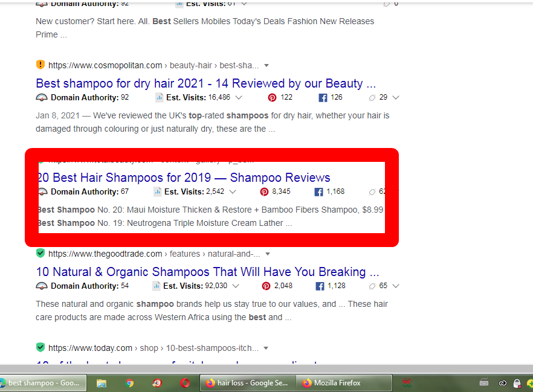Expand the Est. Visits 16,486 dropdown
Image resolution: width=533 pixels, height=392 pixels.
[x=239, y=97]
